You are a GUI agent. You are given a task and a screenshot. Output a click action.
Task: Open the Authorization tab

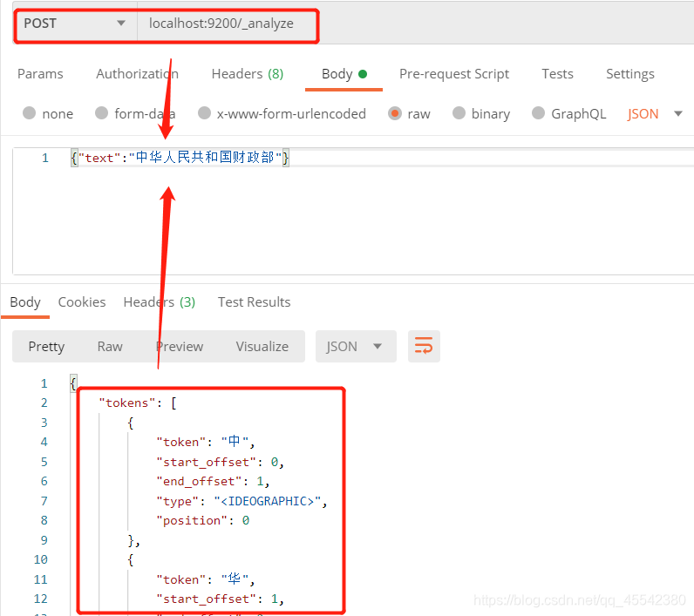[137, 74]
